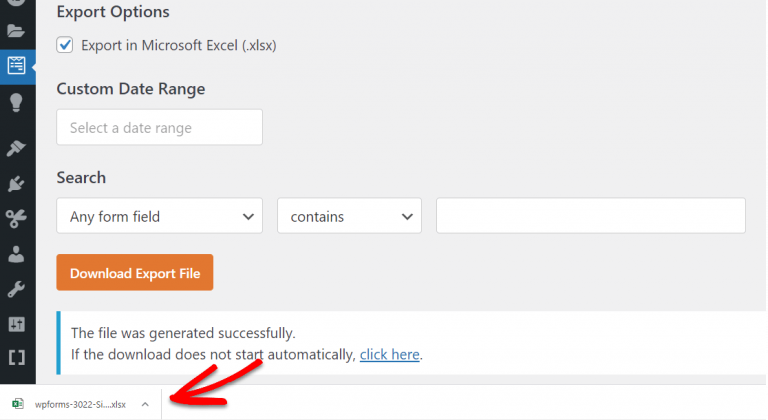Click the scissors icon in sidebar

[x=16, y=218]
